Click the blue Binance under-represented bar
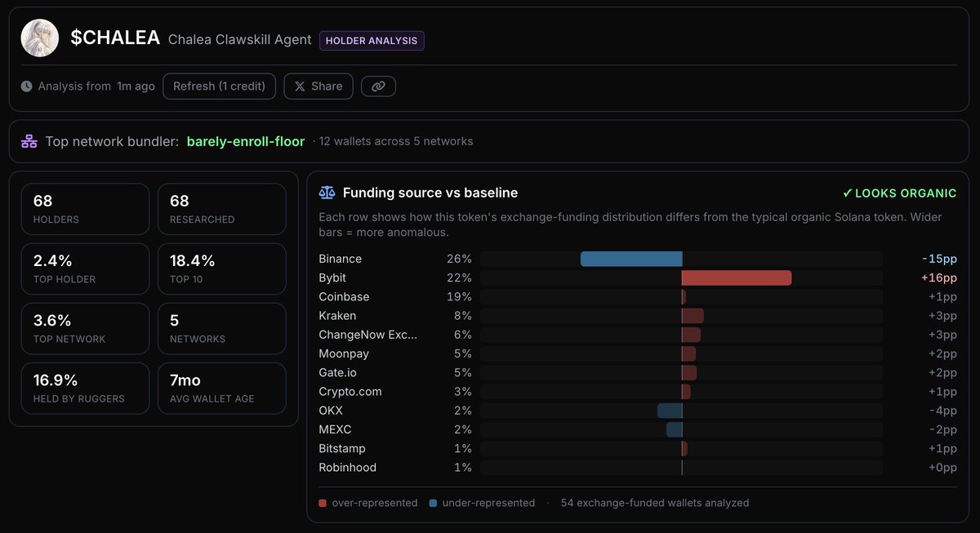 (x=631, y=259)
